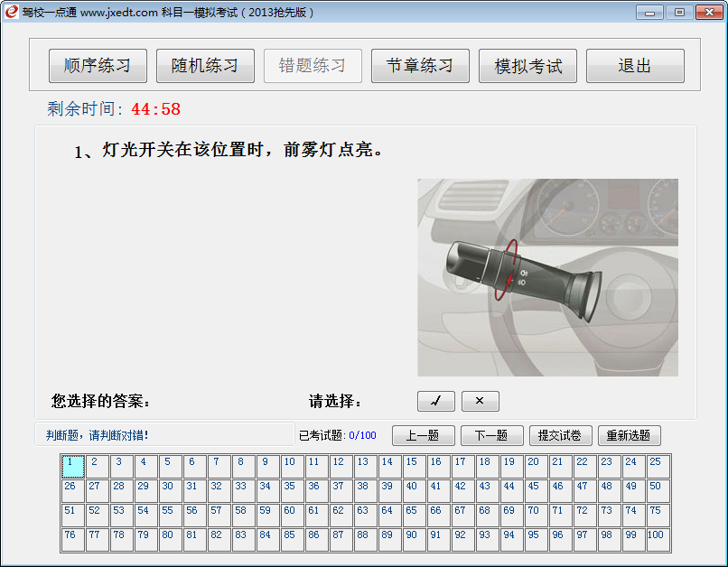This screenshot has width=728, height=567.
Task: Jump to question 100 in the grid
Action: coord(656,534)
